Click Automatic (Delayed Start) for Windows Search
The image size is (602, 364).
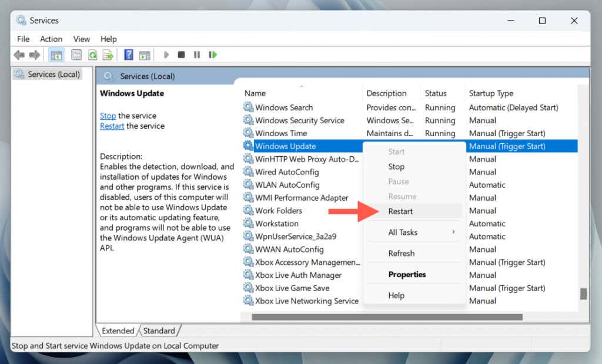[514, 108]
